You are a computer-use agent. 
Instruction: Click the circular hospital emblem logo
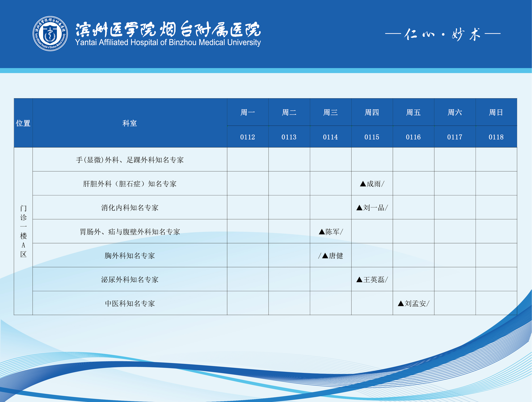coord(50,34)
